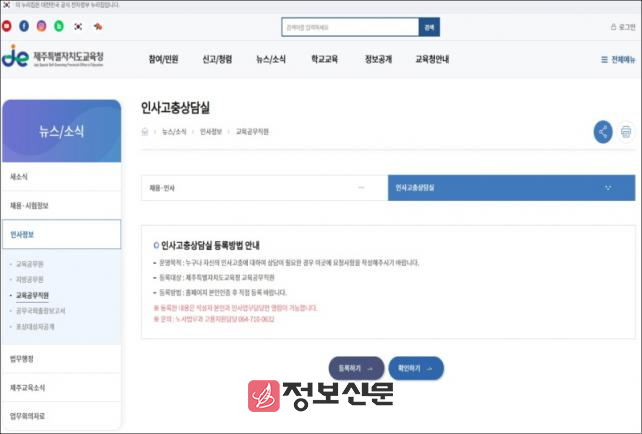Expand the 인사고충상담실 dropdown chevron
642x434 pixels.
pos(608,187)
